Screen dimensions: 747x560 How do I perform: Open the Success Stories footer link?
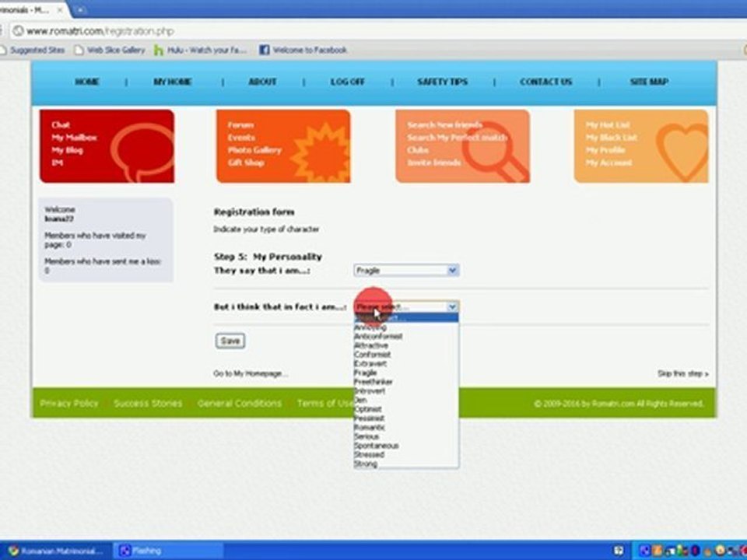pos(148,404)
